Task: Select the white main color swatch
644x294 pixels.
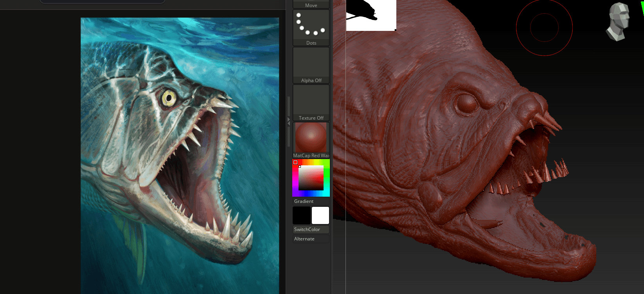Action: (320, 215)
